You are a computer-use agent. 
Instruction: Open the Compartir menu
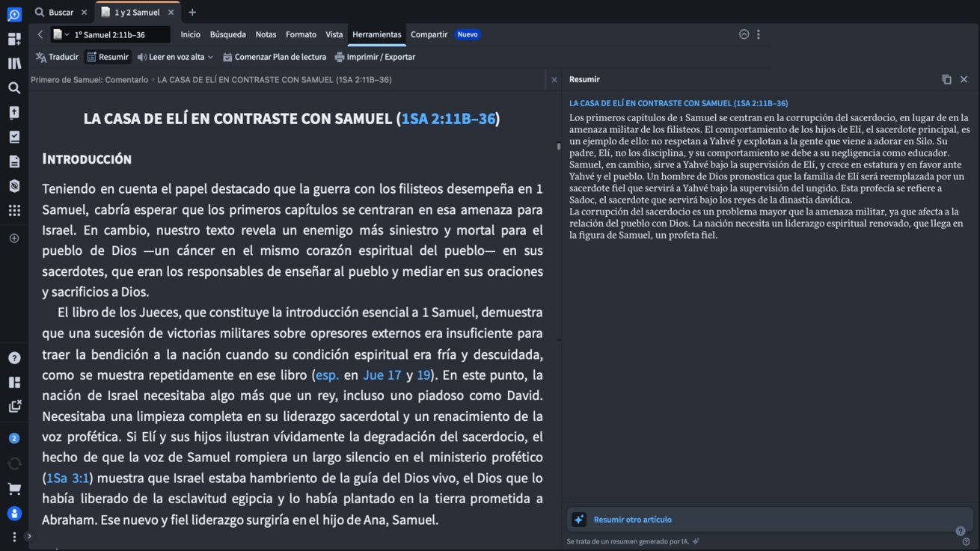[x=429, y=34]
